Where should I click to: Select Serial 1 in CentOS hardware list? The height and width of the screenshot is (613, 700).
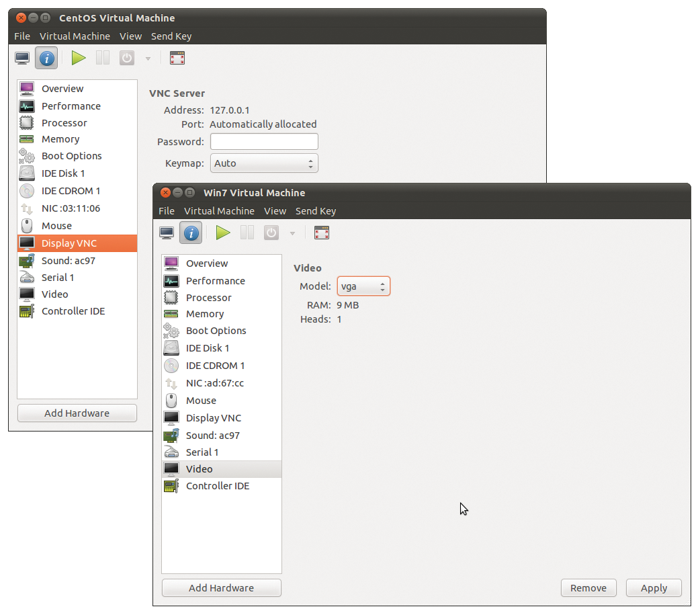click(x=77, y=278)
